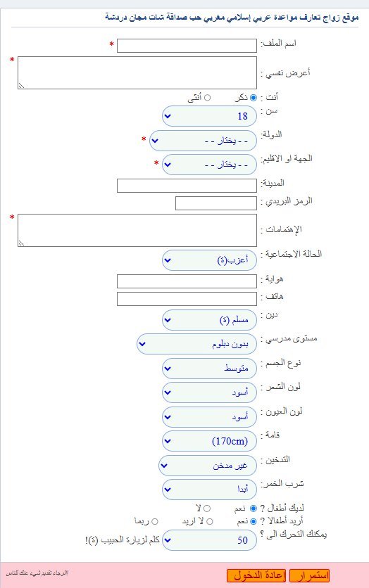
Task: Open the مستوى مدرسي education dropdown
Action: point(196,344)
